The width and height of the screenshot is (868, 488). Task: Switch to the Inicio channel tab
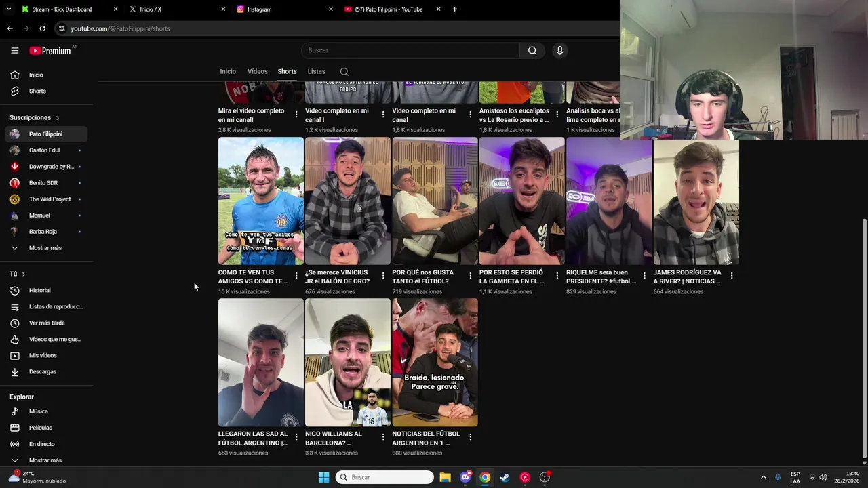point(228,71)
